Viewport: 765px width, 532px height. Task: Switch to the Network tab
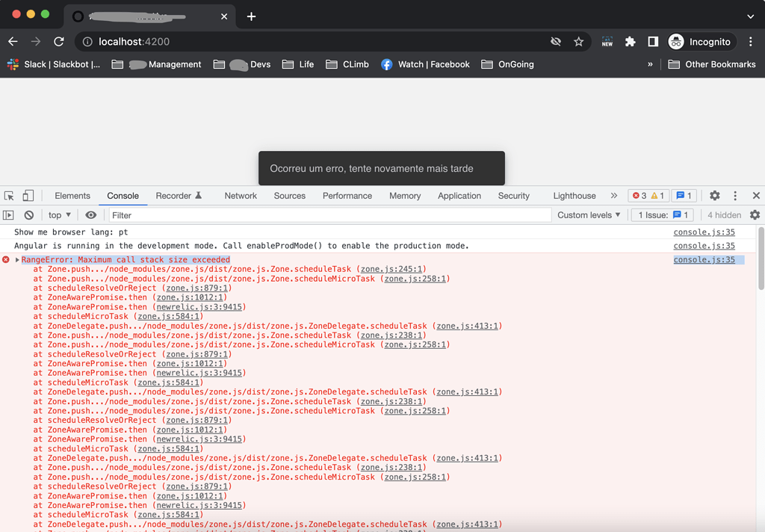point(240,195)
